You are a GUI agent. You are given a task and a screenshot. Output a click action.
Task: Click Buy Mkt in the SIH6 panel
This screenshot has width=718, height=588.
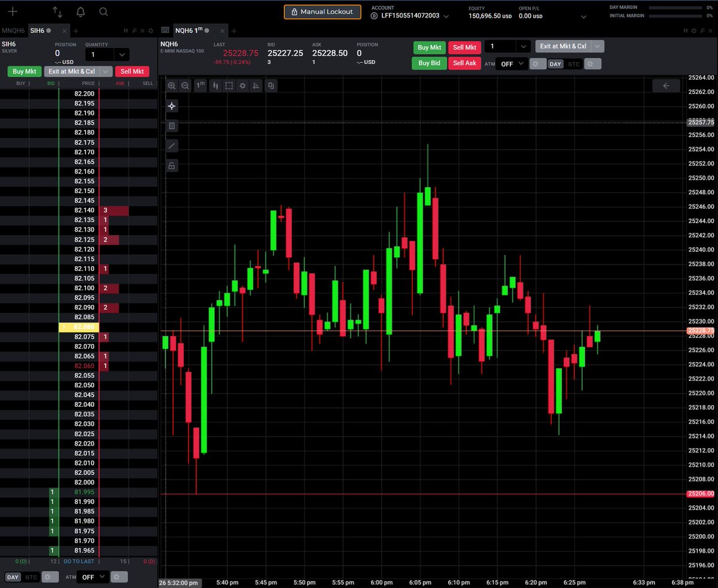coord(25,71)
